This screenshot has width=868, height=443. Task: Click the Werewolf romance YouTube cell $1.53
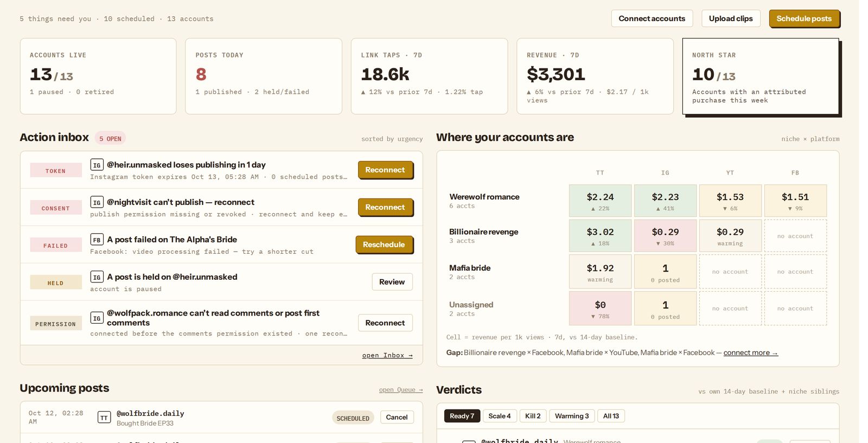pos(730,201)
